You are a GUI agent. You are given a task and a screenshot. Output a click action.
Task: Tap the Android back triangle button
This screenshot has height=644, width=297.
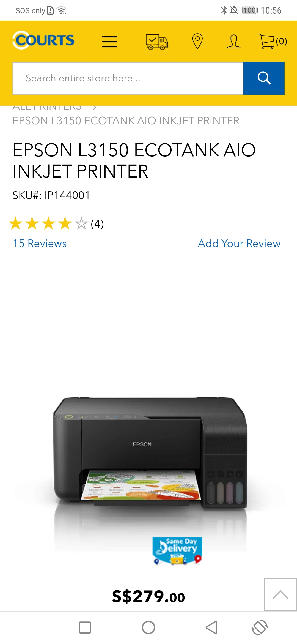tap(212, 627)
